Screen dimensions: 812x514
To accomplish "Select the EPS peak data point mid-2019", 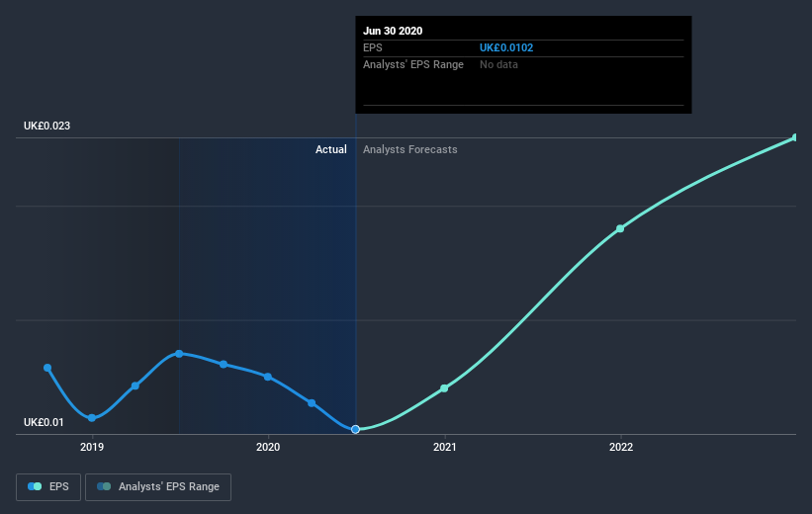I will (179, 354).
